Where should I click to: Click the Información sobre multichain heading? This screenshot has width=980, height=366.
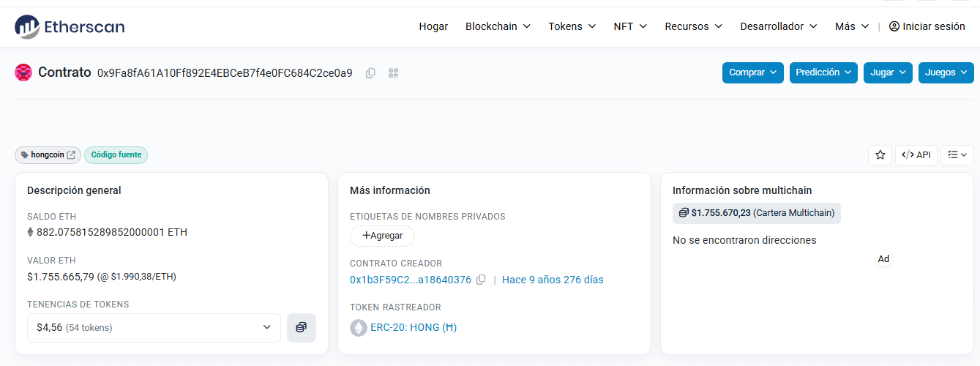[742, 190]
